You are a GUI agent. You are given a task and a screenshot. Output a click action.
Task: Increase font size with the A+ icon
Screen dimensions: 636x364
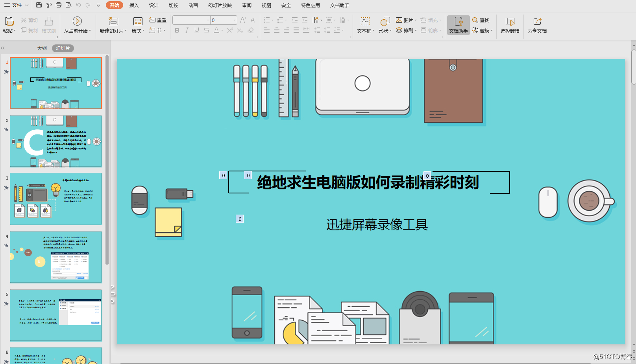[x=243, y=20]
